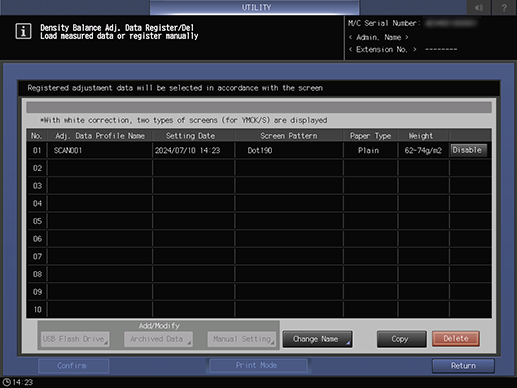This screenshot has height=388, width=517.
Task: Click the Add/Modify group label
Action: pos(159,326)
